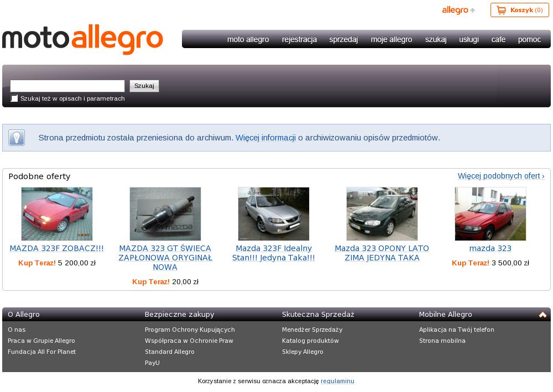Click the home icon in footer header
Image resolution: width=553 pixels, height=392 pixels.
click(x=542, y=315)
